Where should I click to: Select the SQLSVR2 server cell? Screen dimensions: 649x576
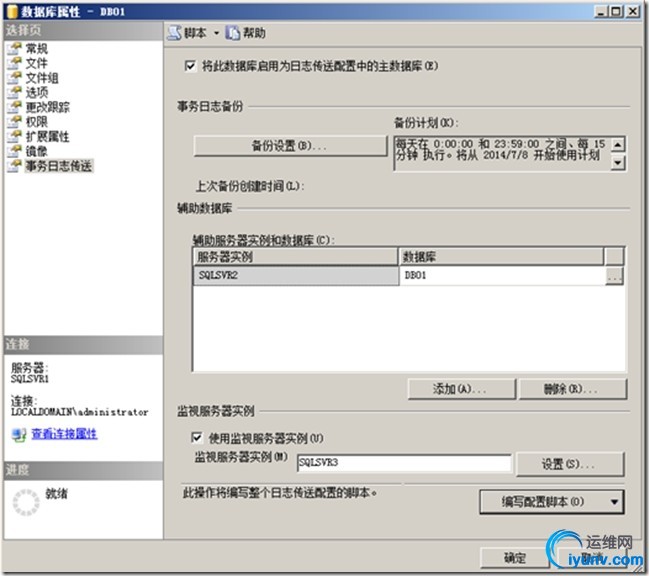click(296, 276)
